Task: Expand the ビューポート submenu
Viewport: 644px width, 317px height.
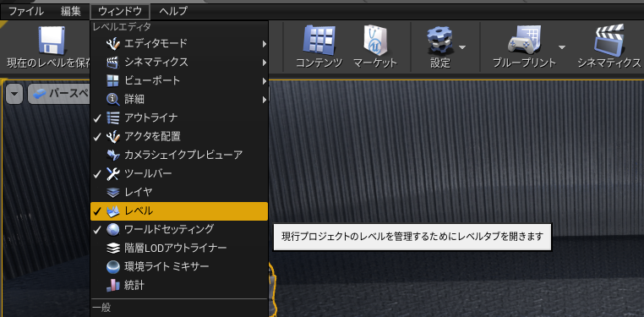Action: [179, 80]
